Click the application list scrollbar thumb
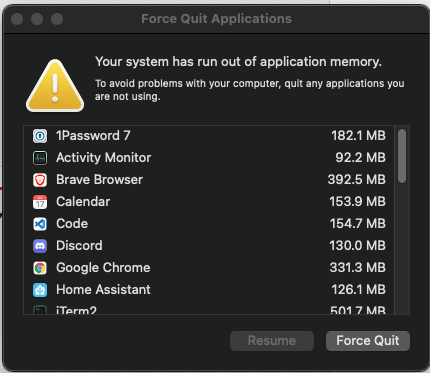This screenshot has height=373, width=430. pos(402,156)
